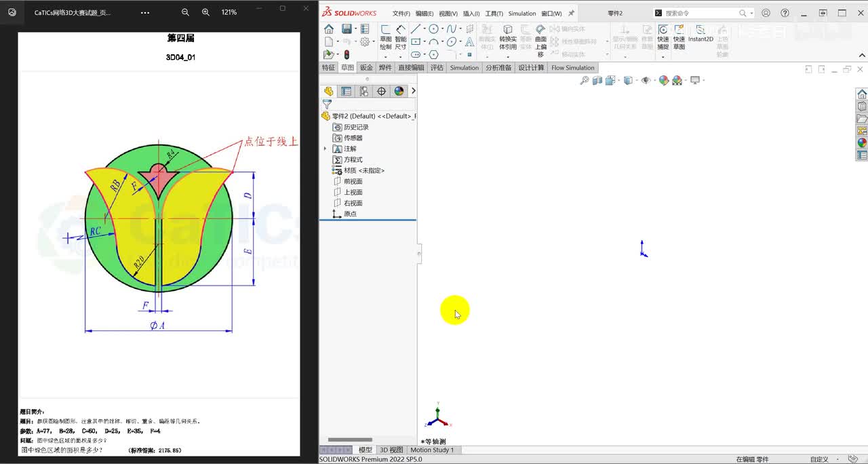Select the Slot sketch tool
This screenshot has height=464, width=868.
pos(415,54)
